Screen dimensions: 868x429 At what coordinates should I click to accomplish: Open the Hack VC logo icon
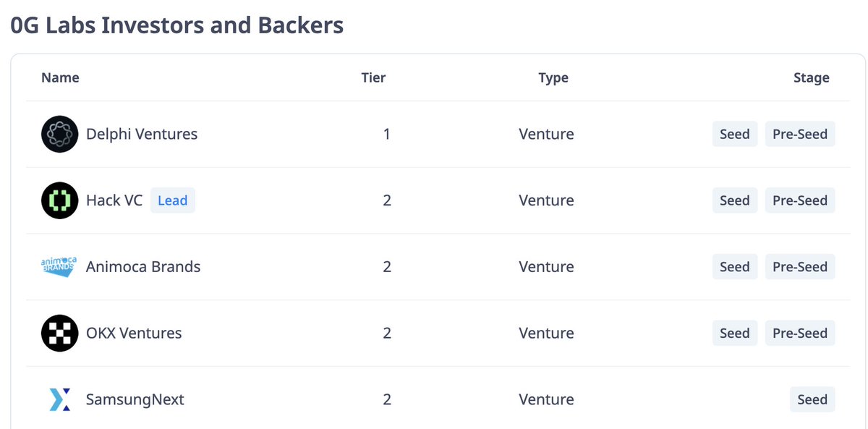tap(59, 200)
